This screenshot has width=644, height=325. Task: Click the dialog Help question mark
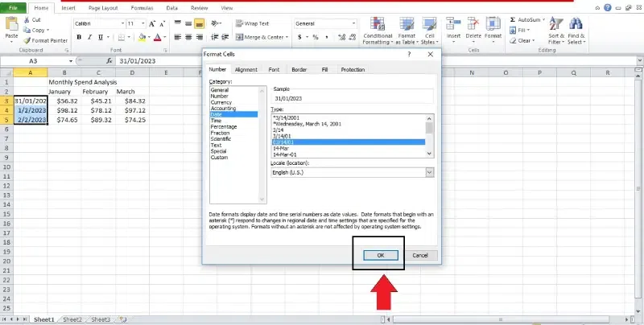point(409,54)
